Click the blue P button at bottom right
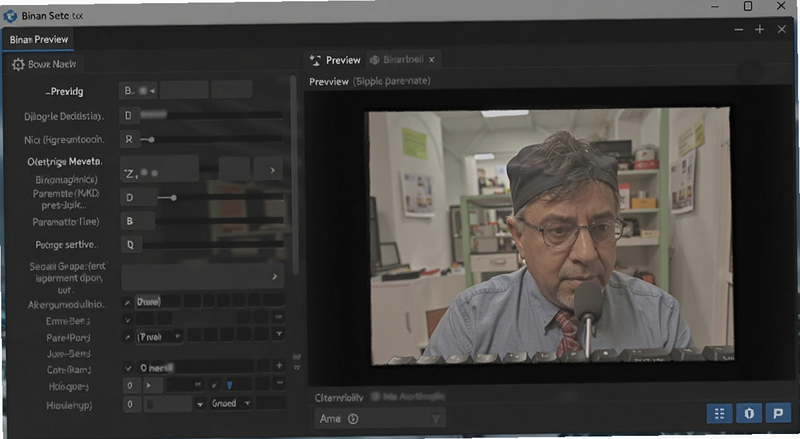This screenshot has height=439, width=800. click(778, 413)
